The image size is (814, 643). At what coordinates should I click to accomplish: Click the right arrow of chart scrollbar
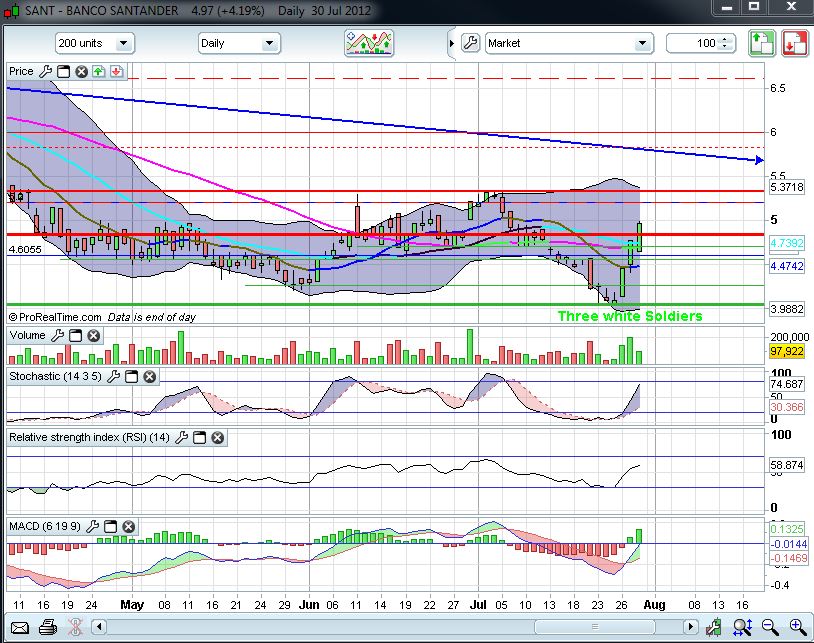pos(690,627)
